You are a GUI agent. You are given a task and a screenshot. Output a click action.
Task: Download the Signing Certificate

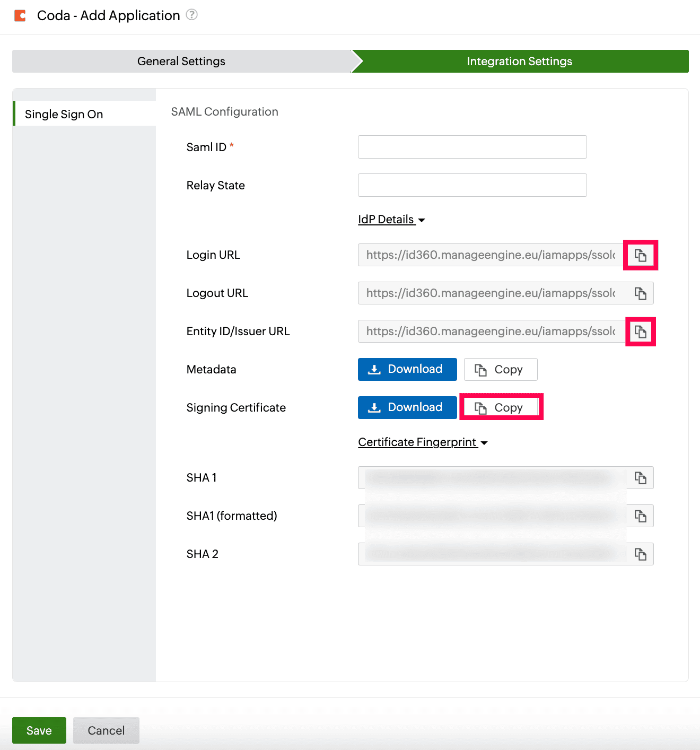[x=407, y=407]
